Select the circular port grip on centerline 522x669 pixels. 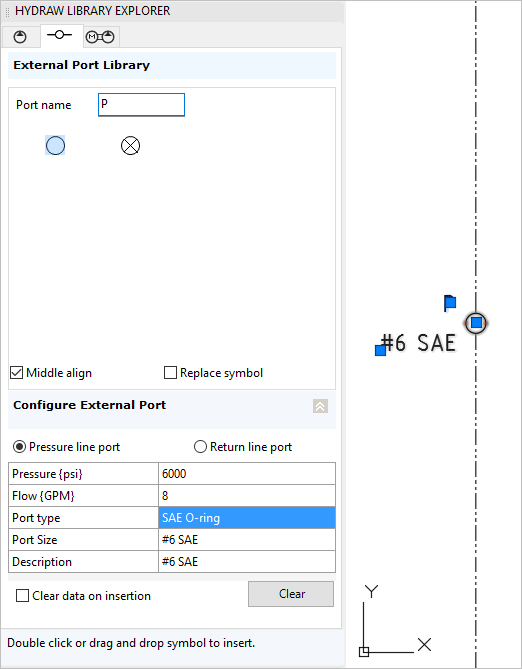click(x=476, y=323)
